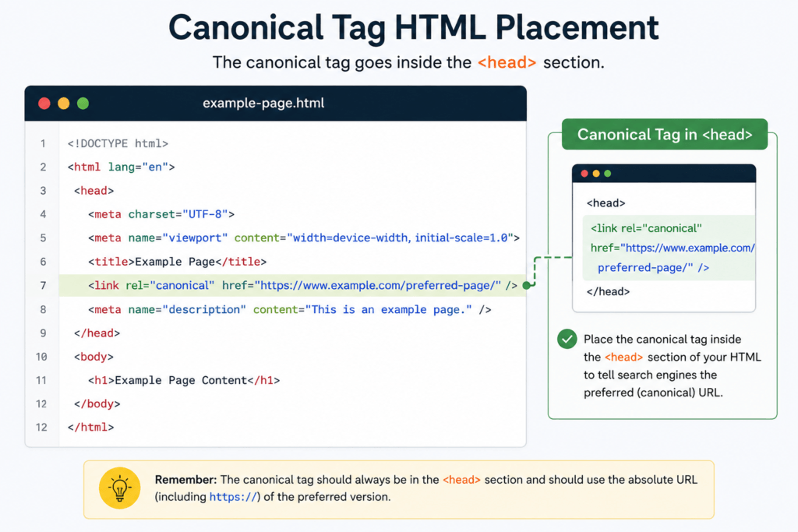
Task: Click the green checkmark circle icon
Action: [567, 339]
